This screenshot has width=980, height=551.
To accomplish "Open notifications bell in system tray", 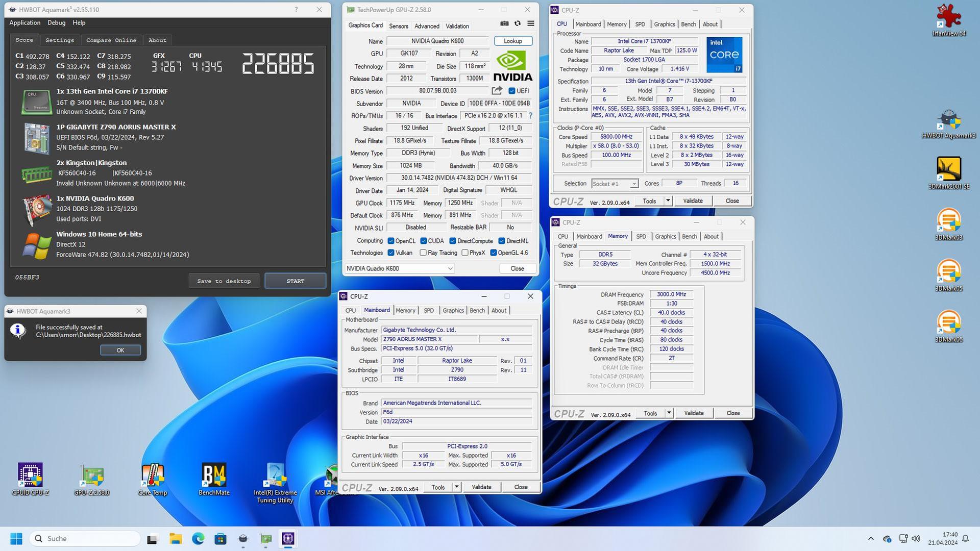I will click(966, 539).
